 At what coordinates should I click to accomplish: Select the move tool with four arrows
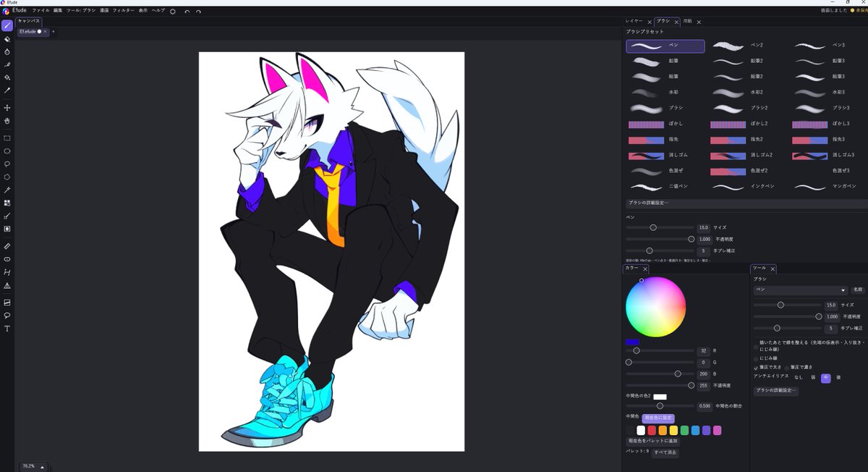pyautogui.click(x=7, y=108)
